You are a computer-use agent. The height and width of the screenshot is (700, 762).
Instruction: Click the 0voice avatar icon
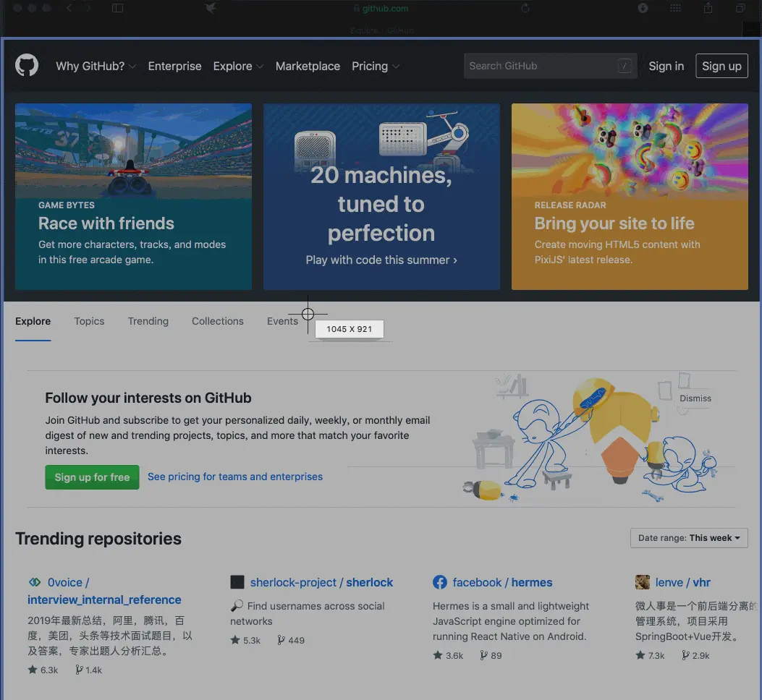tap(35, 582)
